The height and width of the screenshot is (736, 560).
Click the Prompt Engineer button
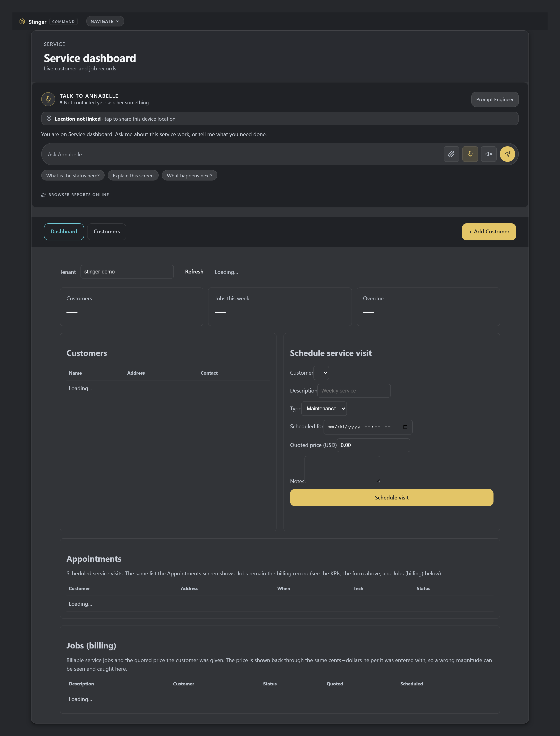pyautogui.click(x=495, y=99)
